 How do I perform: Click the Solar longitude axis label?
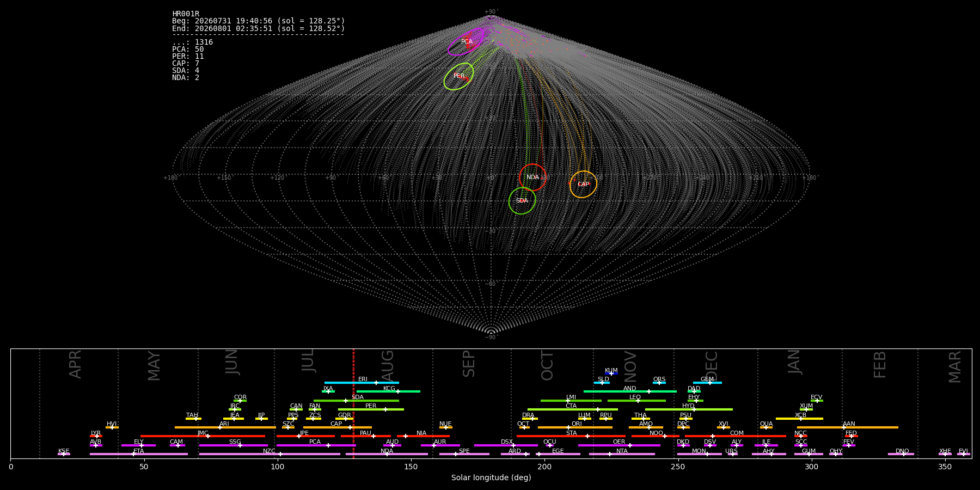tap(491, 477)
